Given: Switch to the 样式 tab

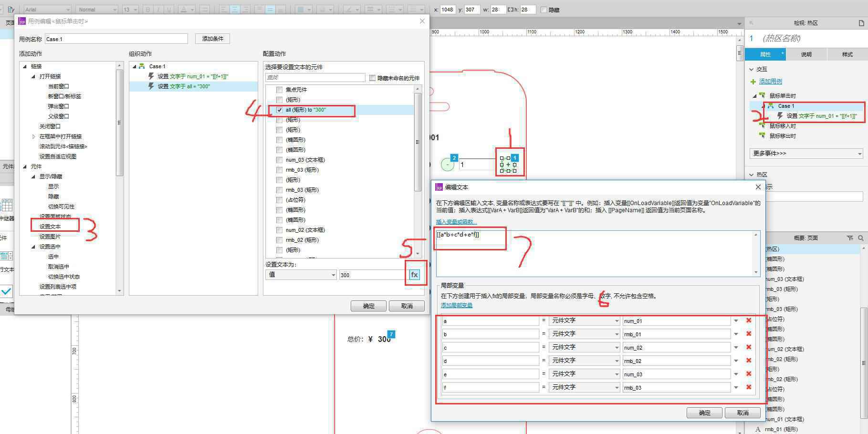Looking at the screenshot, I should [847, 54].
